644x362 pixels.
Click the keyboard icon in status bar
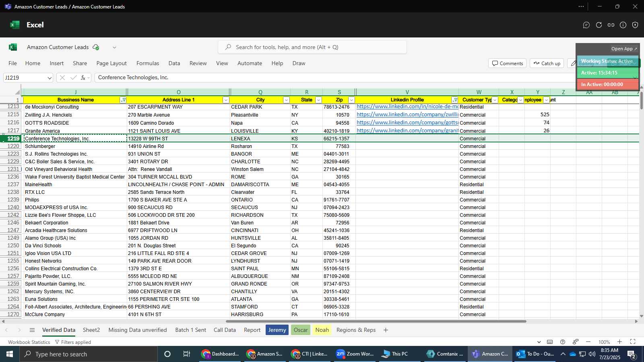[550, 342]
